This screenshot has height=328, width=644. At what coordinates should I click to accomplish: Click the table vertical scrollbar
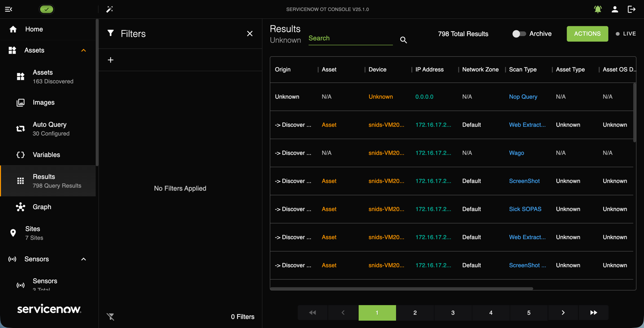point(635,113)
